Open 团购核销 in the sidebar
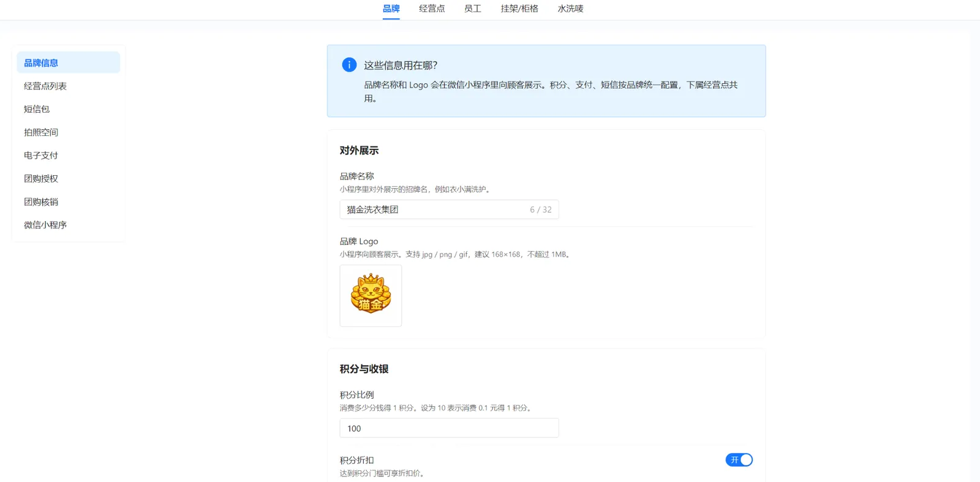Screen dimensions: 980x482 pyautogui.click(x=68, y=201)
